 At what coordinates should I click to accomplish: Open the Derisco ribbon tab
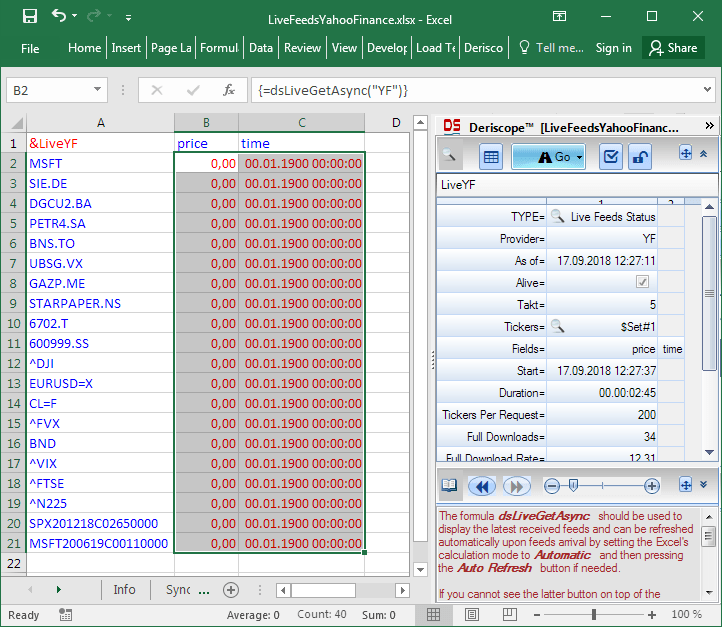click(x=483, y=48)
